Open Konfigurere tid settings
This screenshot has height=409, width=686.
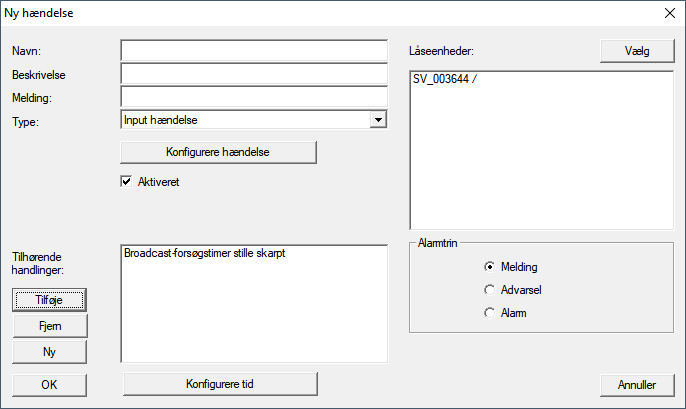point(219,384)
